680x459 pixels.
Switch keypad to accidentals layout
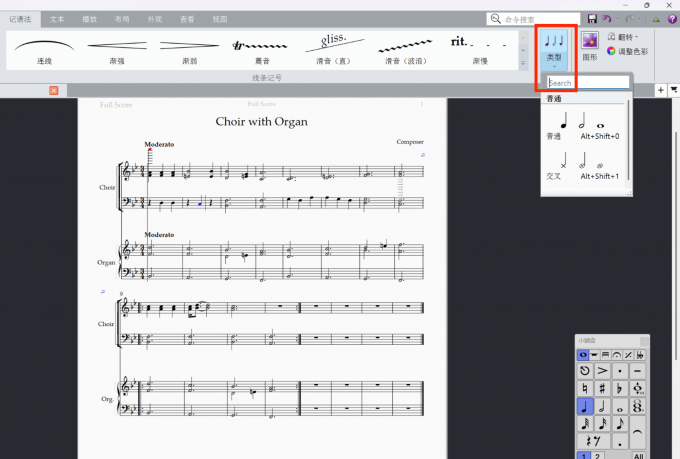click(x=640, y=355)
